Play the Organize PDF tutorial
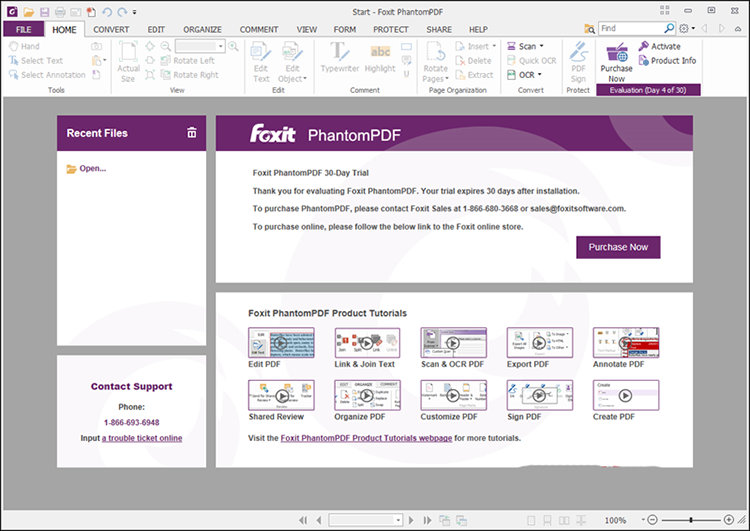Image resolution: width=750 pixels, height=531 pixels. [x=367, y=395]
